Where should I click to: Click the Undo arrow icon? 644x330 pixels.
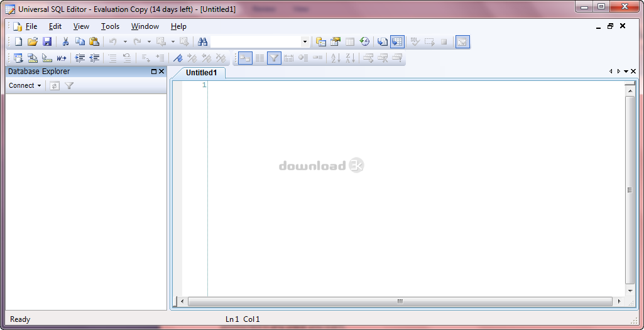[113, 41]
